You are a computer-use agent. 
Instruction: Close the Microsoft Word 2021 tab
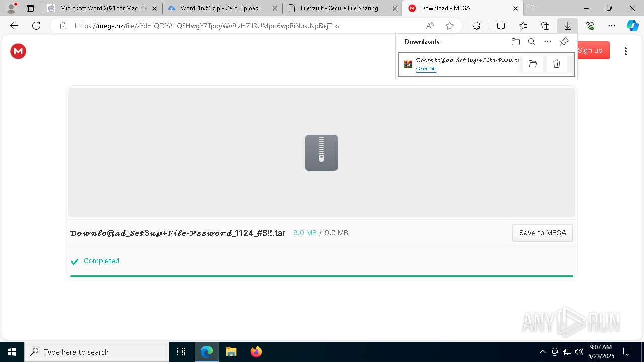coord(154,8)
